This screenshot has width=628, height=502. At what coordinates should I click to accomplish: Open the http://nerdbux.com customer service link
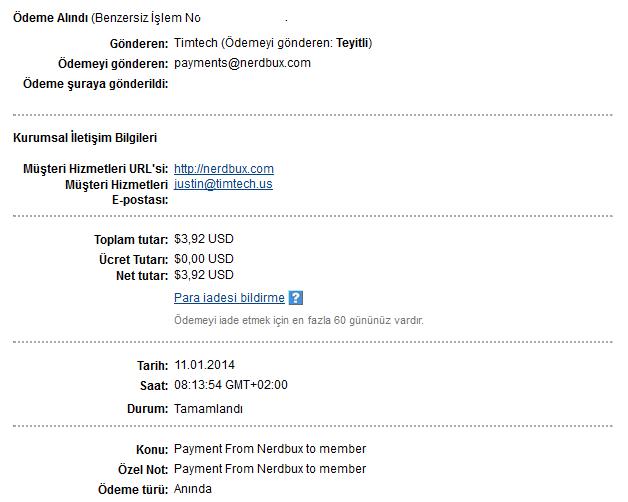click(224, 169)
